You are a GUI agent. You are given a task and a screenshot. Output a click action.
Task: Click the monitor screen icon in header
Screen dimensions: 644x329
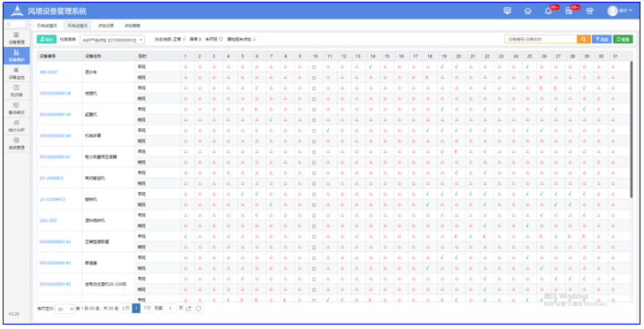pos(507,11)
